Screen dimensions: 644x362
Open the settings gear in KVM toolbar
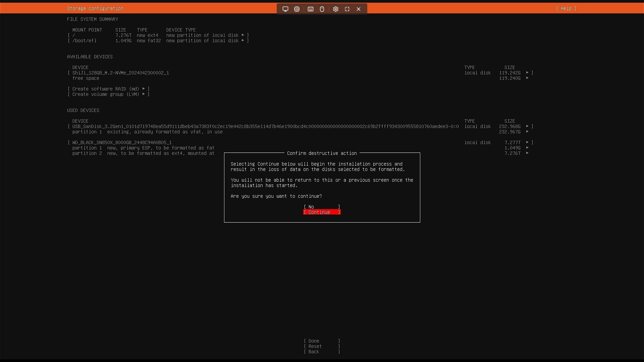(x=336, y=9)
